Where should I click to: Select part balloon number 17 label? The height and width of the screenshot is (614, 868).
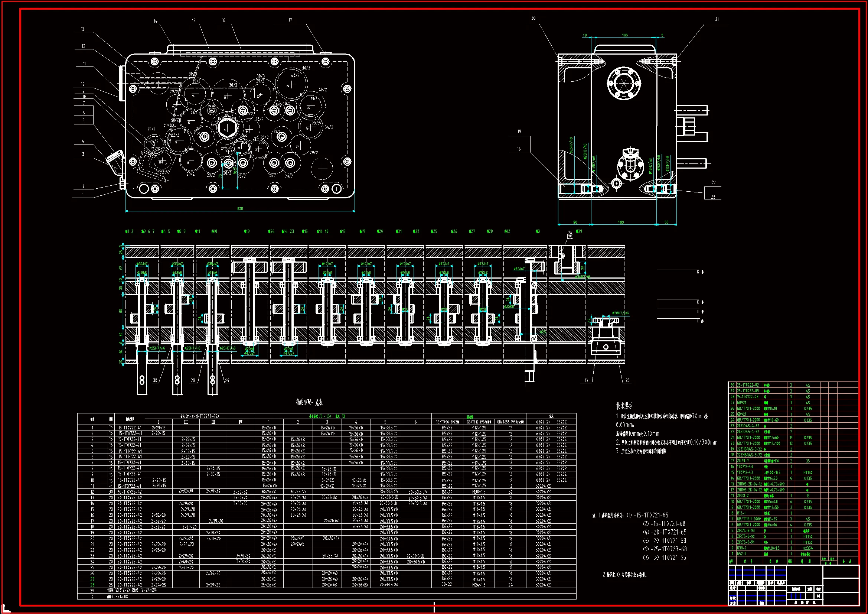pyautogui.click(x=290, y=20)
